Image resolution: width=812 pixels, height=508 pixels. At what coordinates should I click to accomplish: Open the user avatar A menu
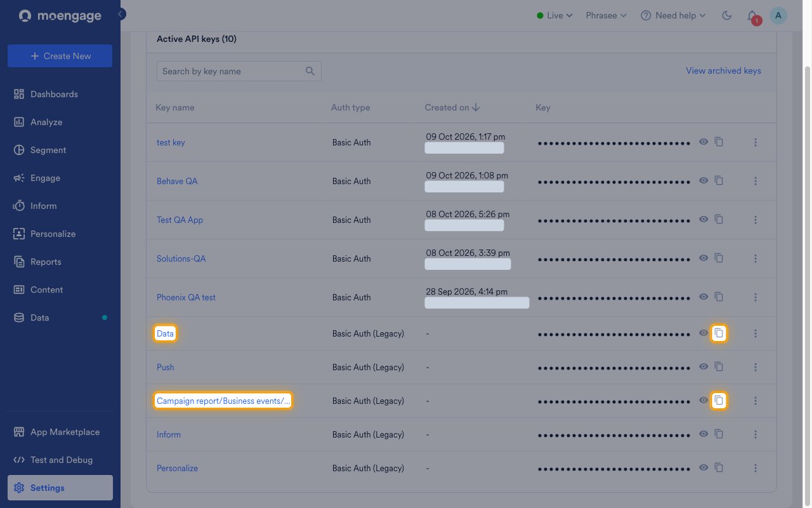(778, 15)
